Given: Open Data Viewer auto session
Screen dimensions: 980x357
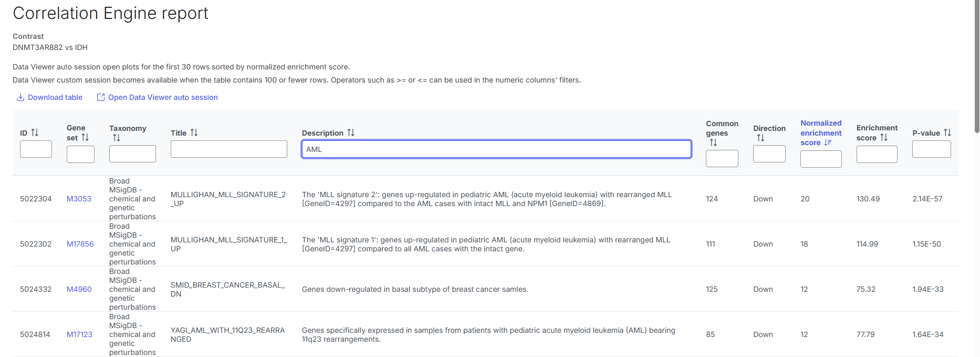Looking at the screenshot, I should tap(157, 97).
